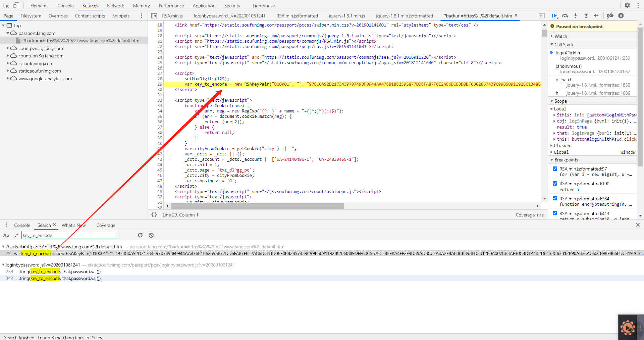Viewport: 644px width, 340px height.
Task: Resume script execution with the blue play icon
Action: click(x=554, y=15)
